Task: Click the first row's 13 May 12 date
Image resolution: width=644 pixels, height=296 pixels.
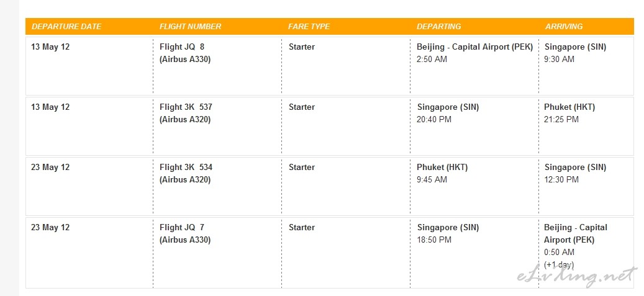Action: pyautogui.click(x=50, y=47)
